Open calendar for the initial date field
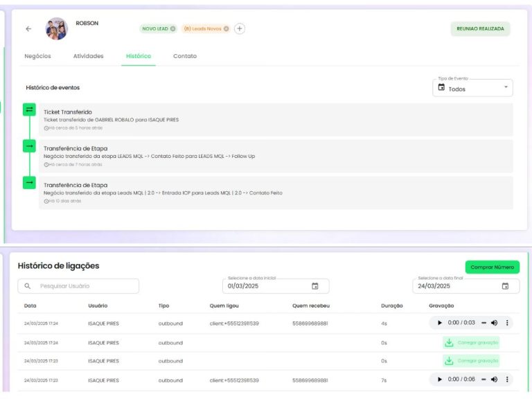 click(x=315, y=286)
